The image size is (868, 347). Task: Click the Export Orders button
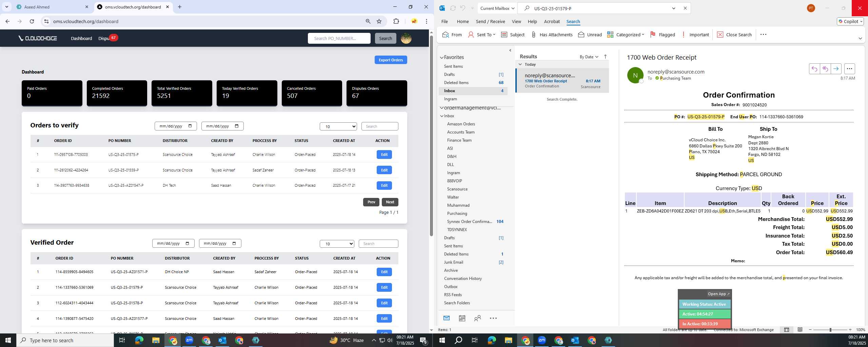tap(391, 60)
